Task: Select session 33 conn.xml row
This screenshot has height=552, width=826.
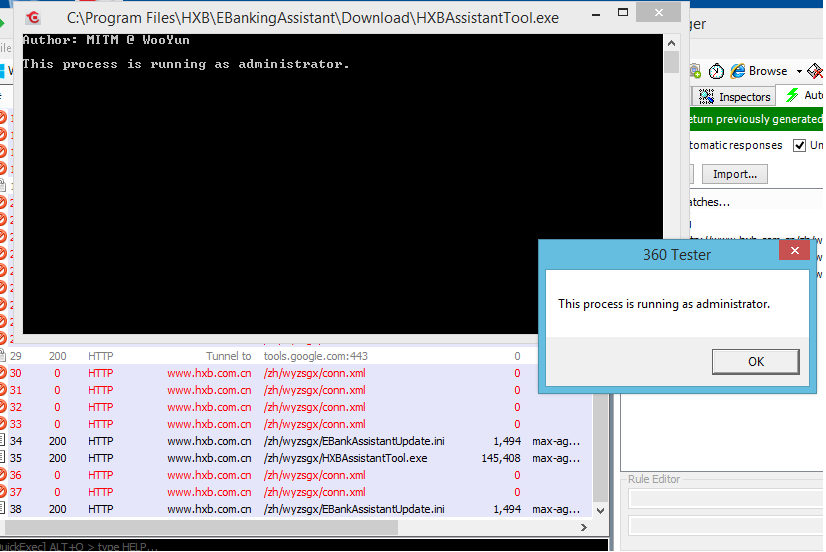Action: pyautogui.click(x=295, y=424)
